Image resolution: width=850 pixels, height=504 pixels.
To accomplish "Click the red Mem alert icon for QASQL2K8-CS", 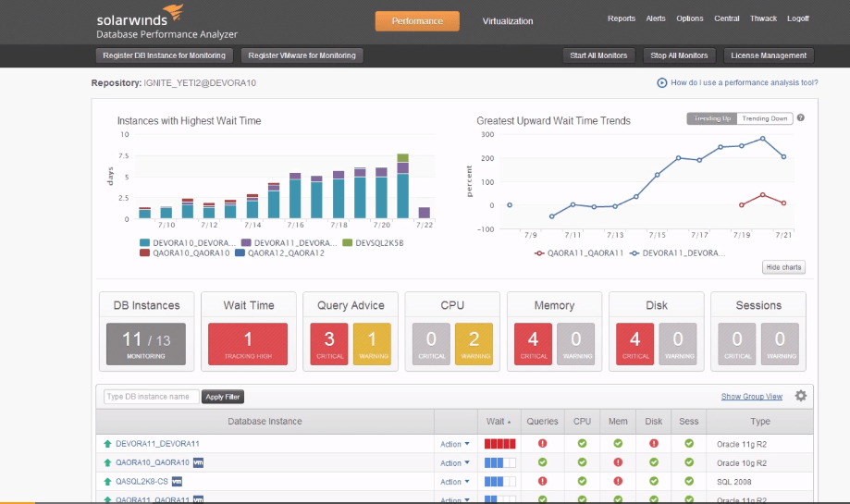I will tap(618, 481).
